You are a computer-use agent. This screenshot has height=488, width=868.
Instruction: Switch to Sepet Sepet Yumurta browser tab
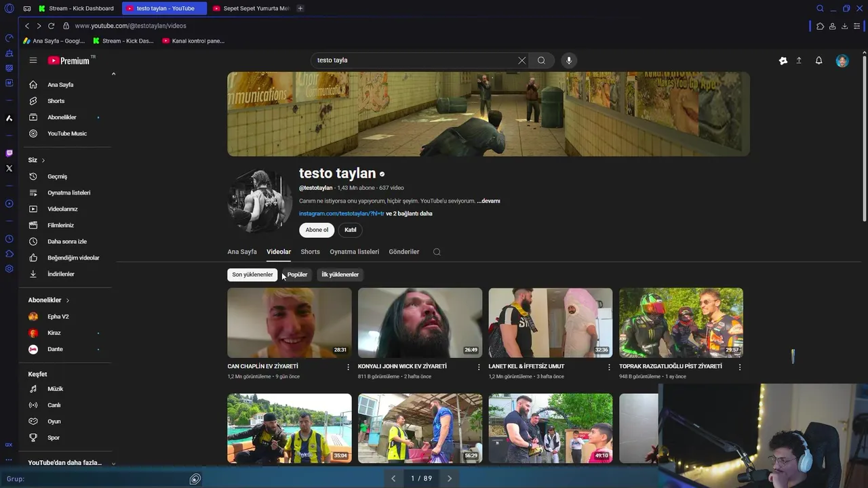[251, 8]
